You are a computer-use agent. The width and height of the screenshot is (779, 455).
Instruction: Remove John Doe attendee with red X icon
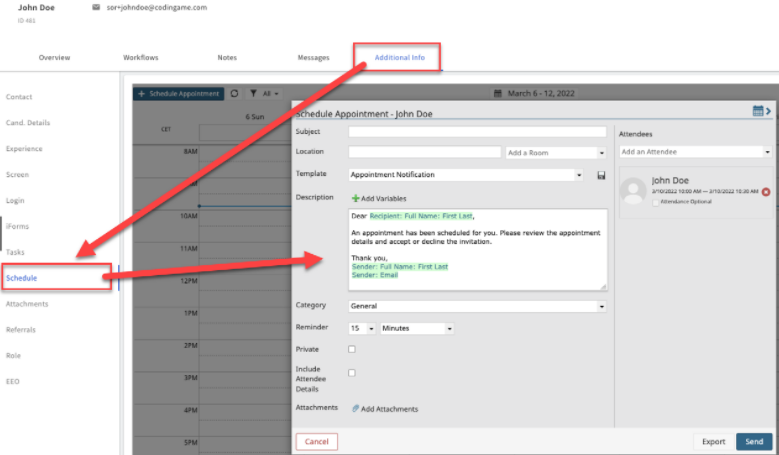766,192
